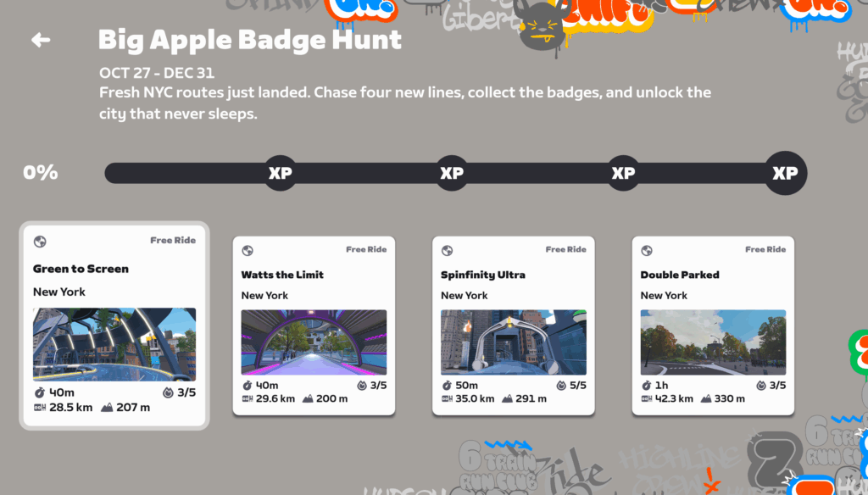Screen dimensions: 868x495
Task: Click the third XP milestone marker
Action: (623, 173)
